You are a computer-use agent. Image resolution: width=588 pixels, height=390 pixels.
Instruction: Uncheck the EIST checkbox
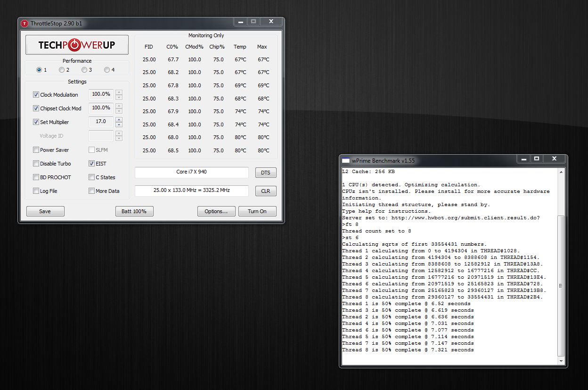[91, 164]
